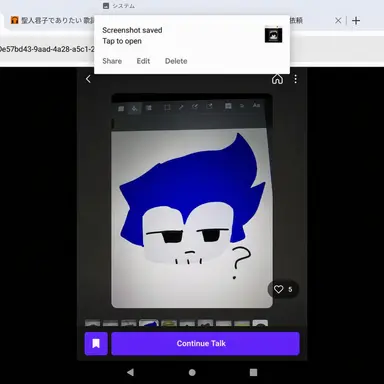Image resolution: width=384 pixels, height=384 pixels.
Task: Open the three-dot overflow menu
Action: pyautogui.click(x=295, y=79)
